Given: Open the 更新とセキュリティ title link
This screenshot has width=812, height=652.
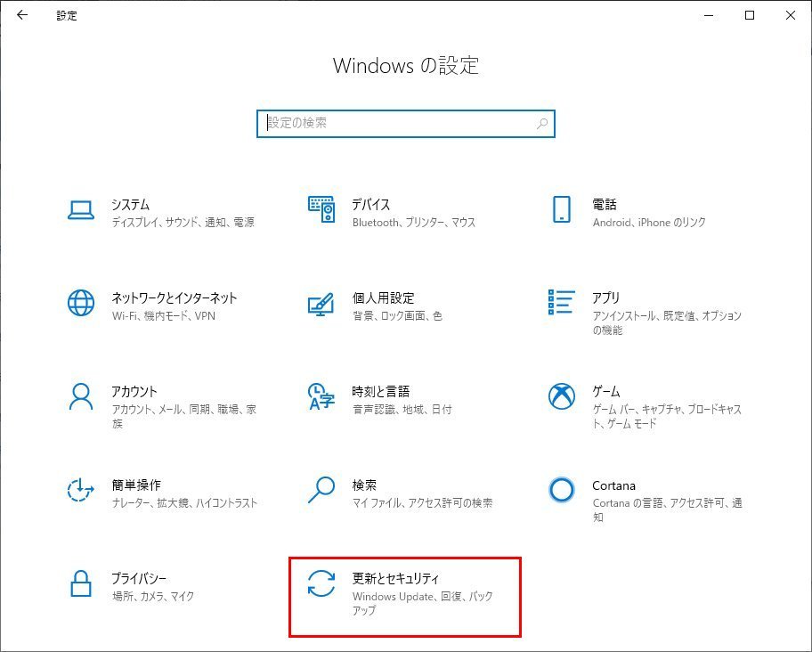Looking at the screenshot, I should pos(395,579).
